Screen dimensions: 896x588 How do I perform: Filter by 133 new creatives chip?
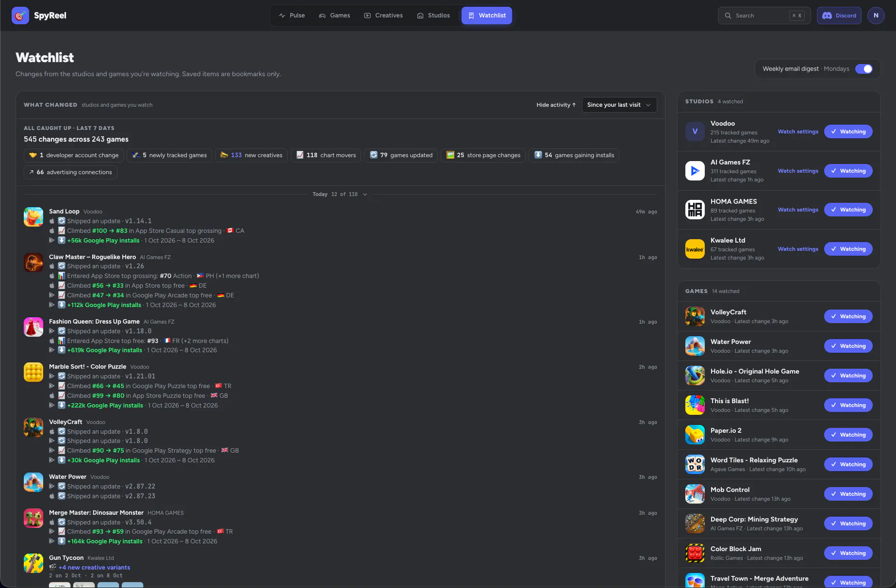(x=251, y=155)
